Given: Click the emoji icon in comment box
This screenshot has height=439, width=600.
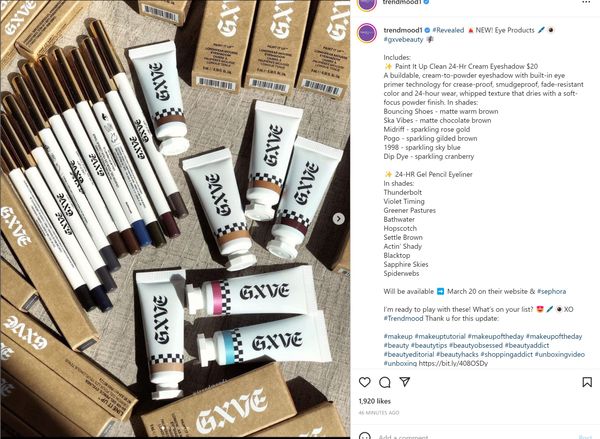Looking at the screenshot, I should [365, 436].
